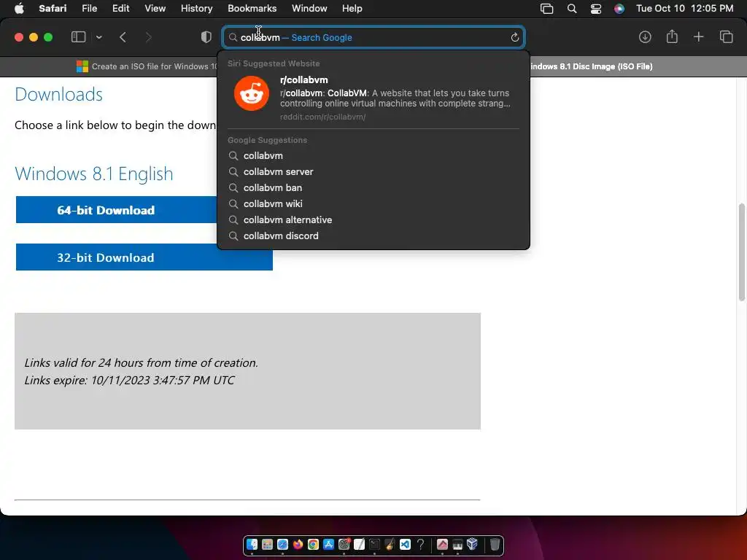Launch Google Chrome from the Dock
Viewport: 747px width, 560px height.
click(x=313, y=544)
